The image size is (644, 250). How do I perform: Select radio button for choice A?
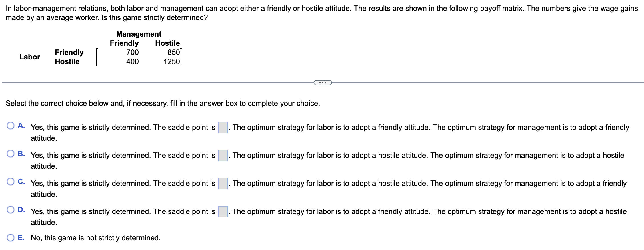point(11,126)
